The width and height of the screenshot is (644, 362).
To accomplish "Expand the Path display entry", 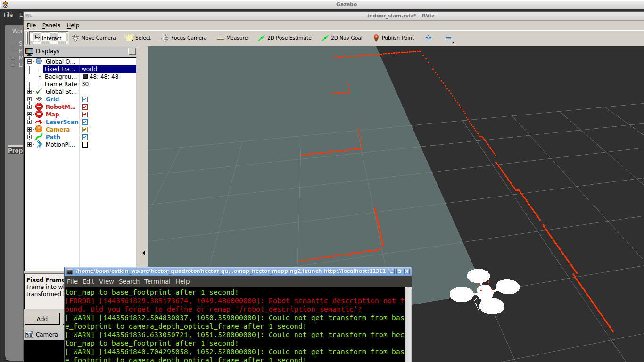I will 30,137.
